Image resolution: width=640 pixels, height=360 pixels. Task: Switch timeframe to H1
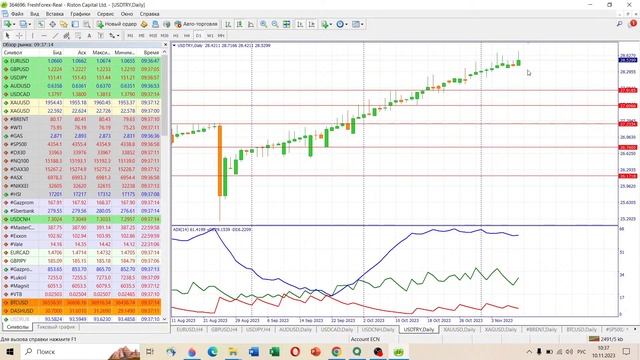pyautogui.click(x=176, y=36)
